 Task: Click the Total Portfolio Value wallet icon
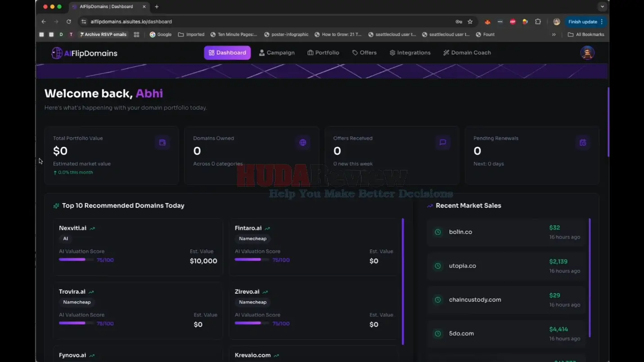[x=162, y=143]
